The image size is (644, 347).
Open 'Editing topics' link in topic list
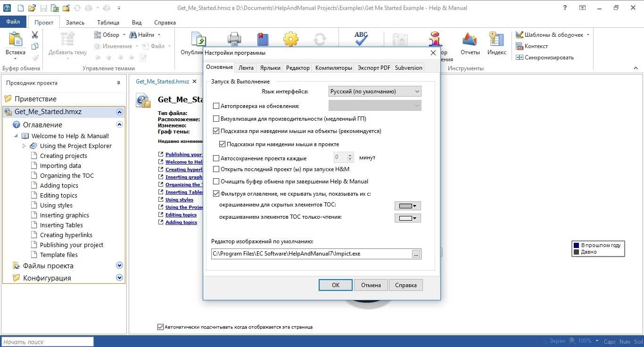pyautogui.click(x=181, y=215)
